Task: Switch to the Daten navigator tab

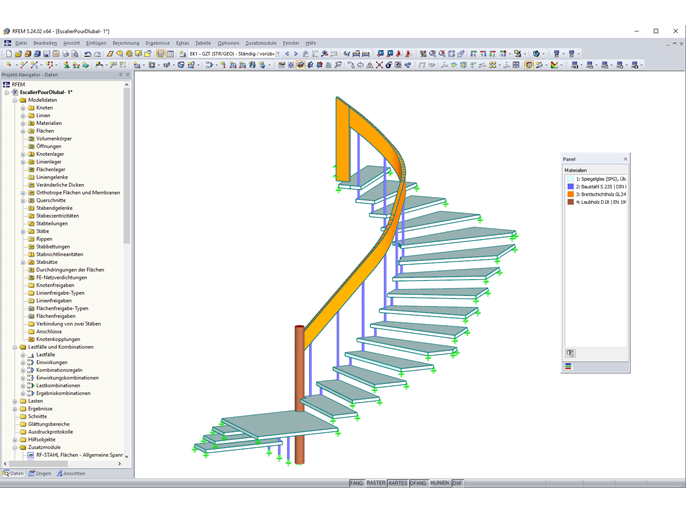Action: [x=13, y=473]
